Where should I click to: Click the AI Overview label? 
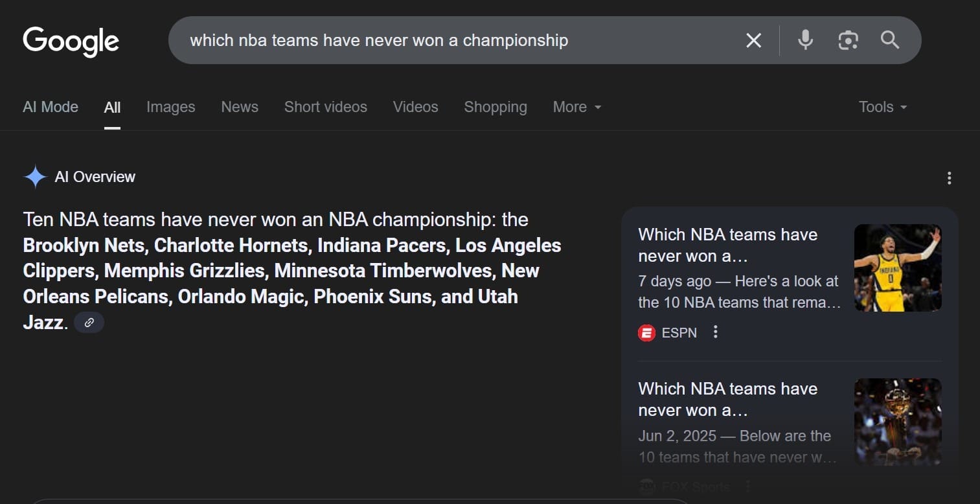[95, 177]
